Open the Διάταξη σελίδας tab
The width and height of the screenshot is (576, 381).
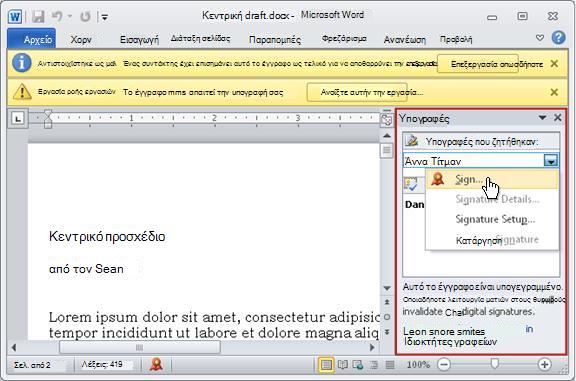pyautogui.click(x=201, y=39)
